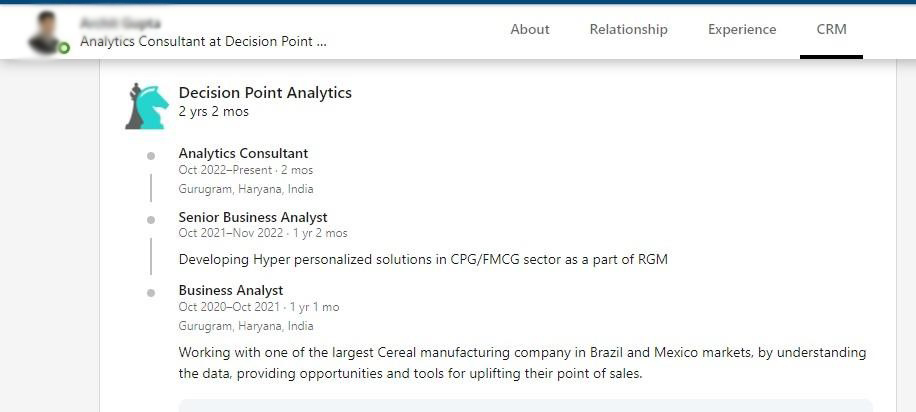Click the timeline dot beside Analytics Consultant

[x=151, y=156]
